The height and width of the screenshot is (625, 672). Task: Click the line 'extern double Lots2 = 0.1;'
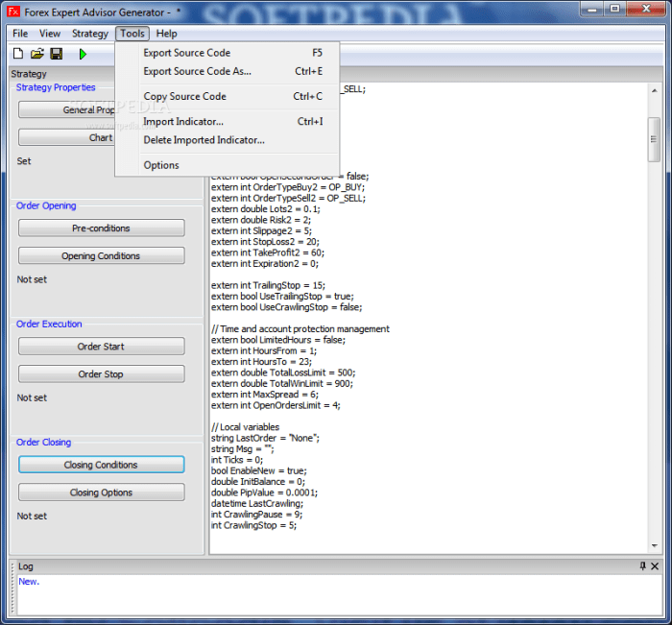(x=265, y=209)
